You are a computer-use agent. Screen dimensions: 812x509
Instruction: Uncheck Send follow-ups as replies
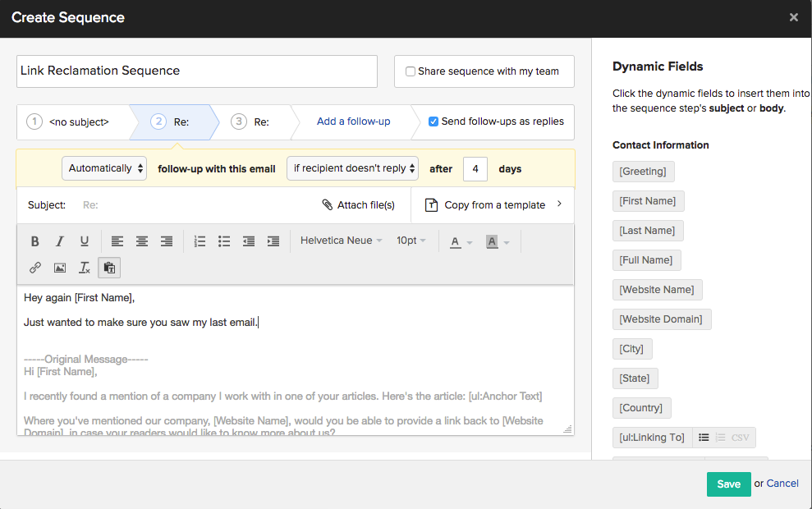click(x=434, y=122)
